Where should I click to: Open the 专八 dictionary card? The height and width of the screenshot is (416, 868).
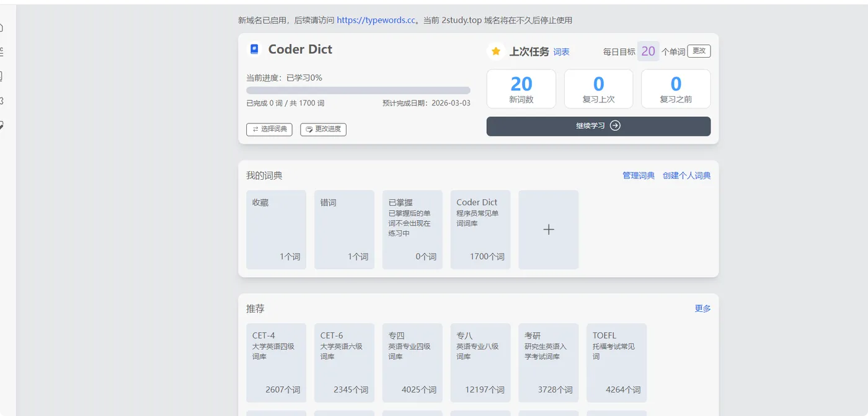coord(480,363)
